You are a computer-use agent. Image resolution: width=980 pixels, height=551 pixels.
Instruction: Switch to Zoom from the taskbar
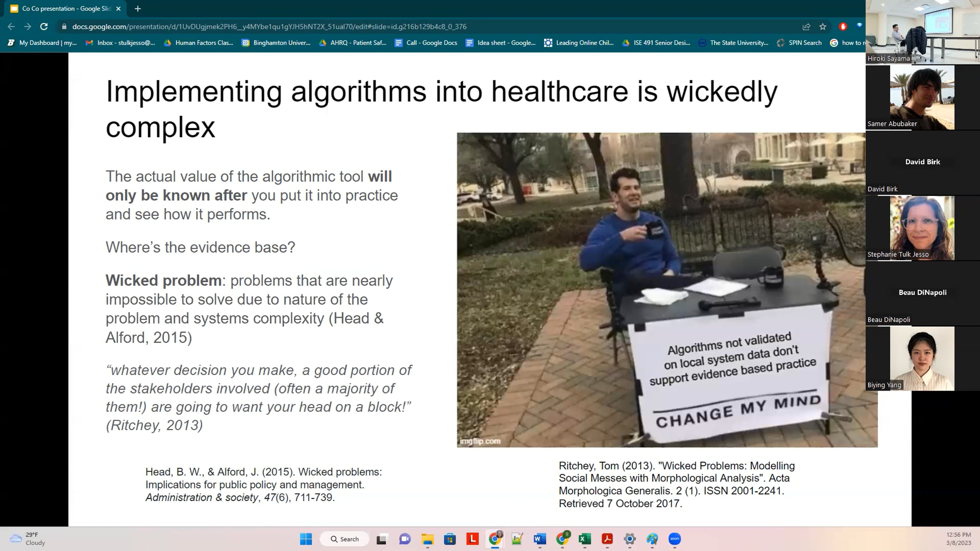click(x=675, y=539)
